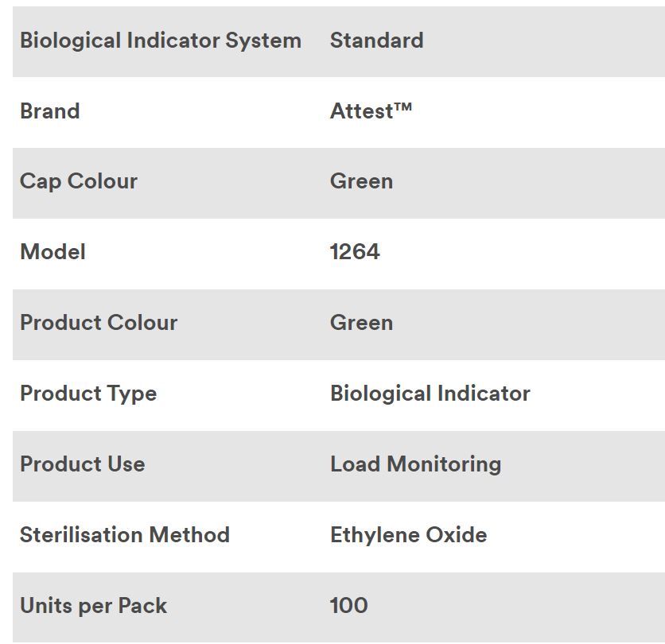This screenshot has height=644, width=665.
Task: Click the "Product Use" label
Action: point(82,464)
